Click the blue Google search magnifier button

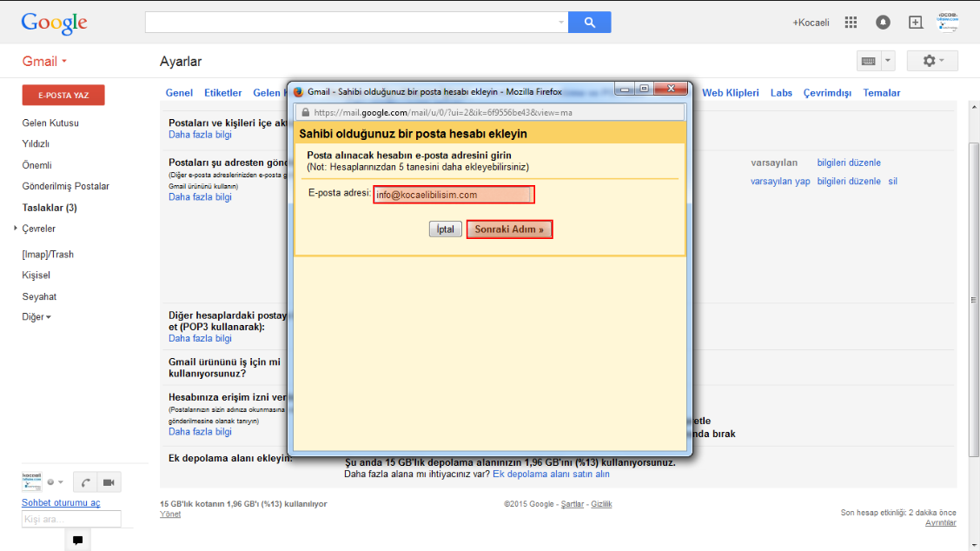coord(589,23)
